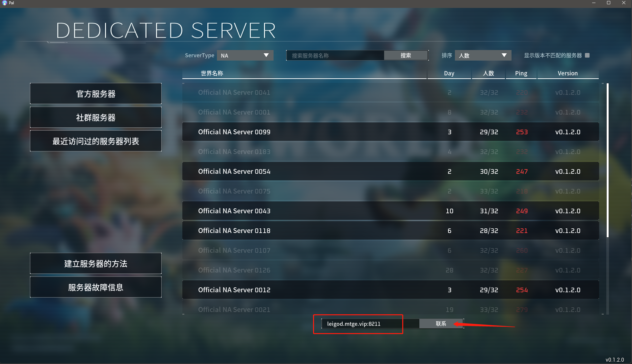Click the server list vertical scrollbar
Screen dimensions: 632x364
pyautogui.click(x=608, y=160)
